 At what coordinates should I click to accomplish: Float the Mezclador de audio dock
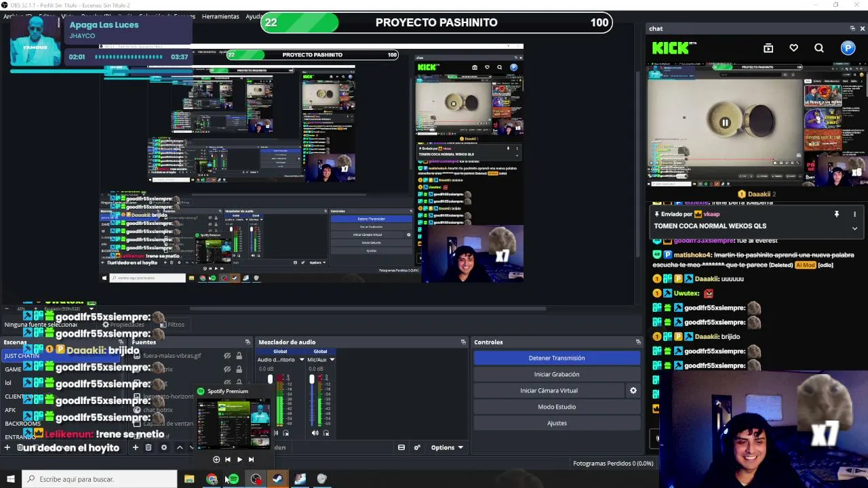pos(463,342)
